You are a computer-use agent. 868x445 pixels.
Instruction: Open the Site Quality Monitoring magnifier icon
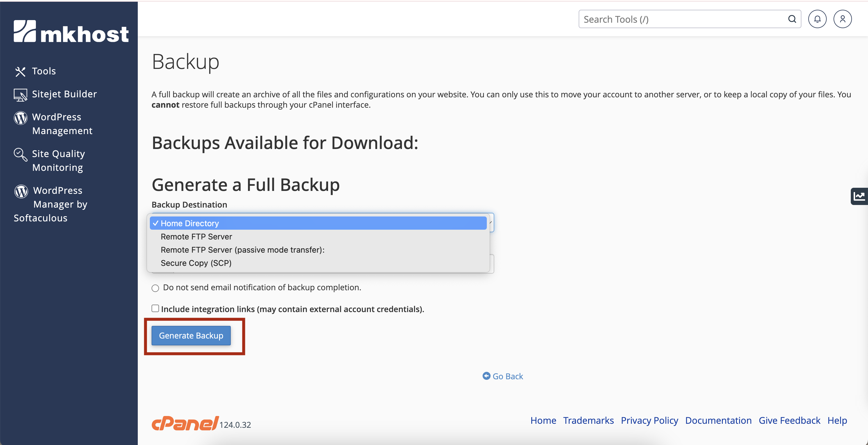(x=20, y=154)
